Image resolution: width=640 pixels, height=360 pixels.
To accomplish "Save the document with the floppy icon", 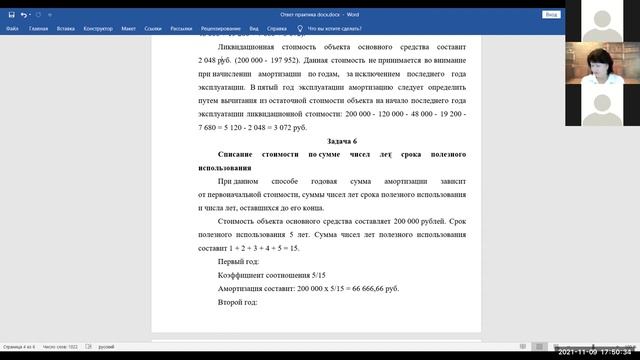I will (11, 15).
